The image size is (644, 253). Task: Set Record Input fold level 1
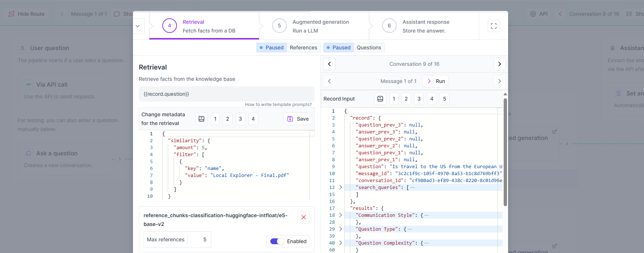pyautogui.click(x=394, y=99)
